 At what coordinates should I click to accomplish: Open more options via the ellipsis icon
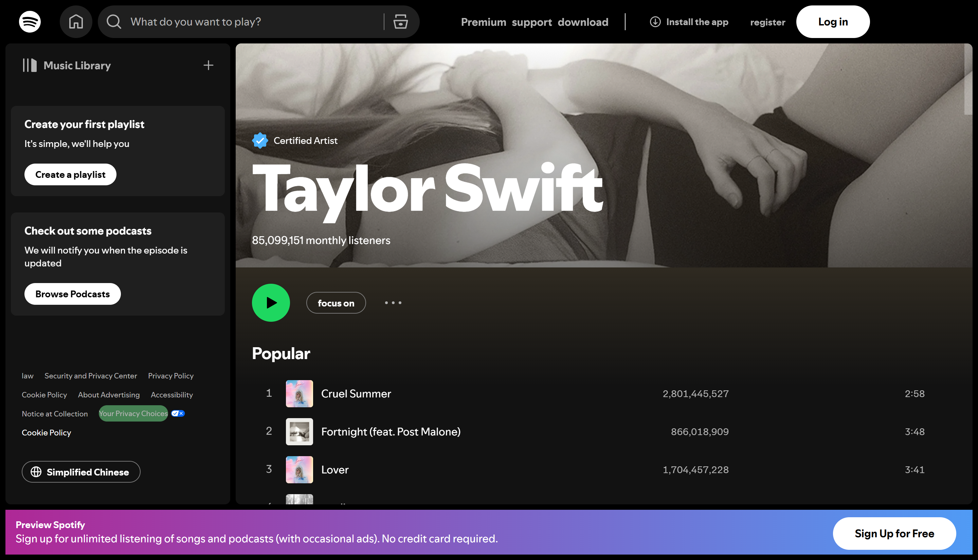pyautogui.click(x=393, y=303)
